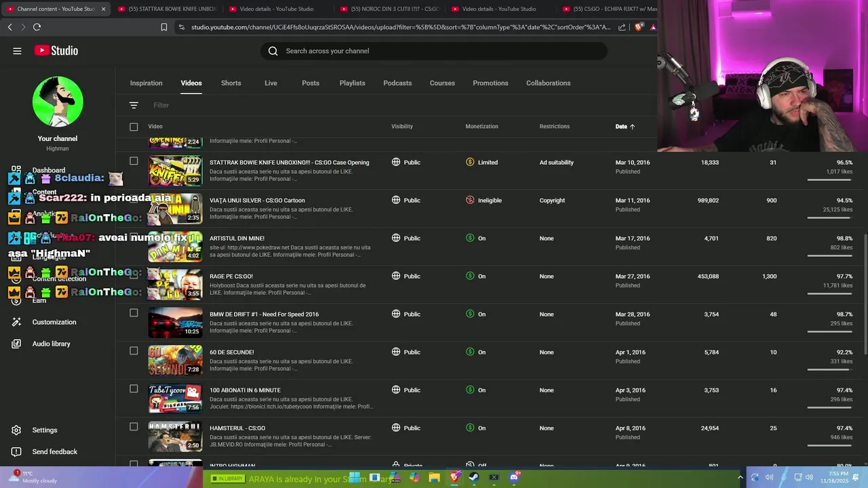
Task: Click globe visibility icon for RAGE PE CS:GO
Action: (x=396, y=276)
